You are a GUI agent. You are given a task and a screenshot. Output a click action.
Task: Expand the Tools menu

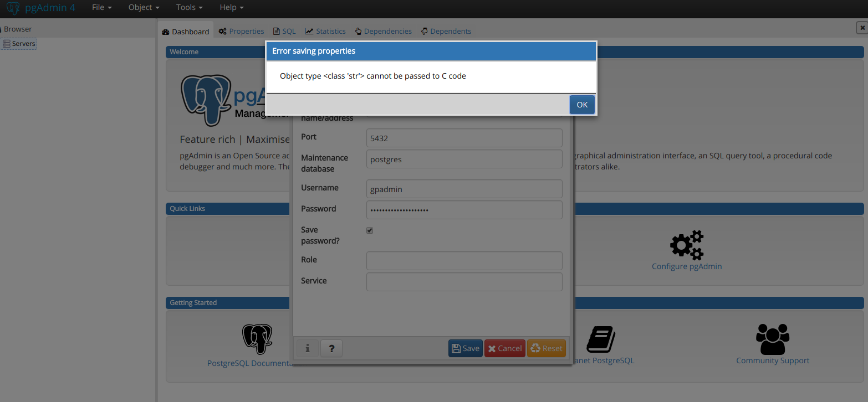point(189,8)
